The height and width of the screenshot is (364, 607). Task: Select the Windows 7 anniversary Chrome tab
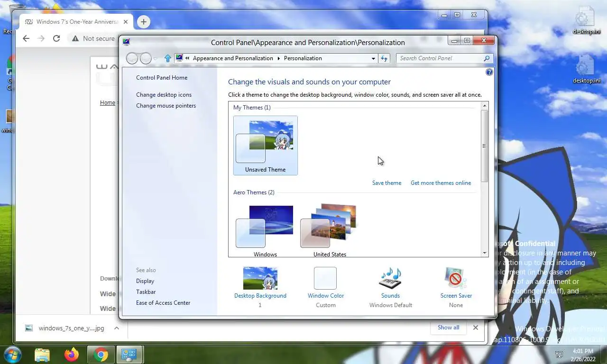pos(75,22)
